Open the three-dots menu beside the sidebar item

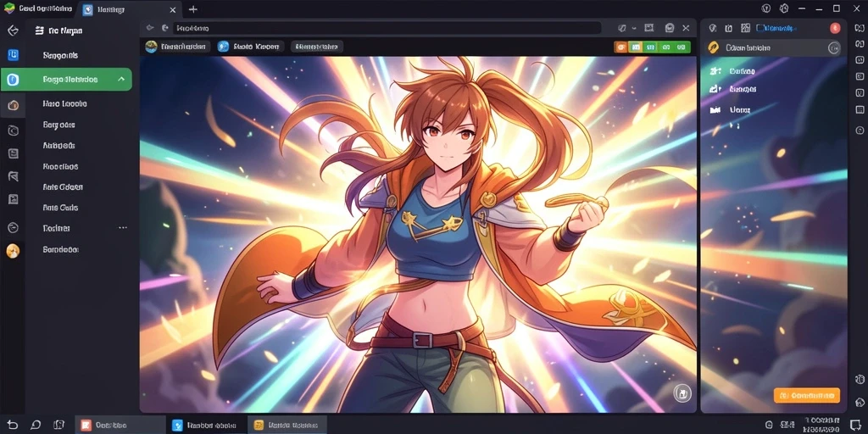coord(123,227)
